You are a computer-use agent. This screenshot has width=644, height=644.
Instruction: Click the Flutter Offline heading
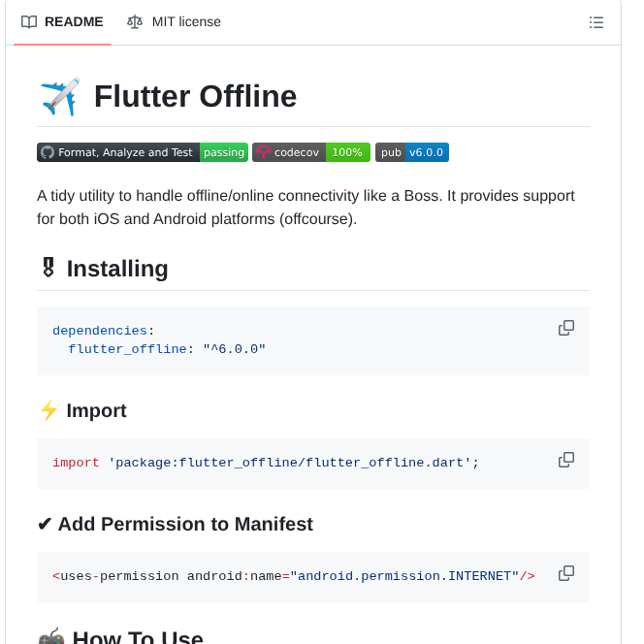[x=196, y=97]
